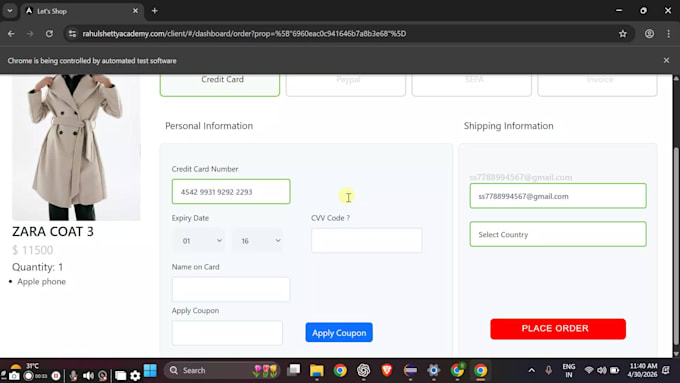
Task: View site information icon in address bar
Action: 72,33
